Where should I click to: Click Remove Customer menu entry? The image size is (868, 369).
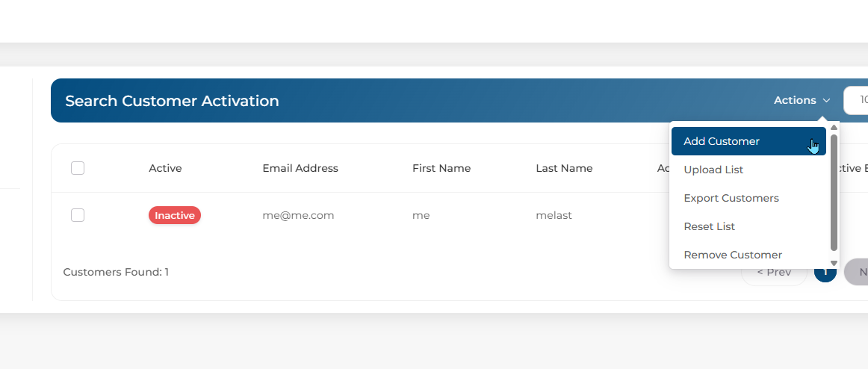(733, 255)
